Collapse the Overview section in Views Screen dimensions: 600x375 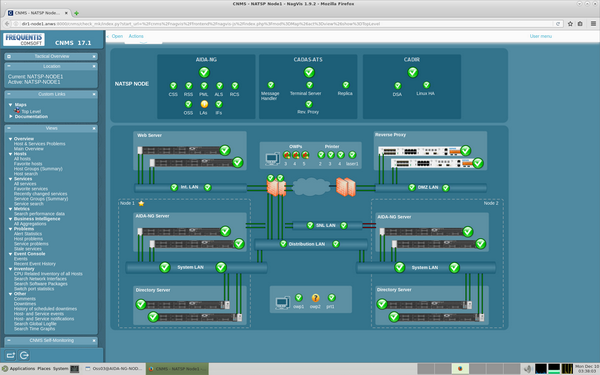point(10,139)
